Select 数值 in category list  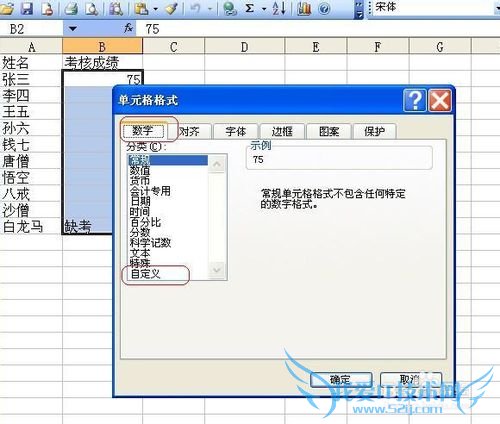168,171
